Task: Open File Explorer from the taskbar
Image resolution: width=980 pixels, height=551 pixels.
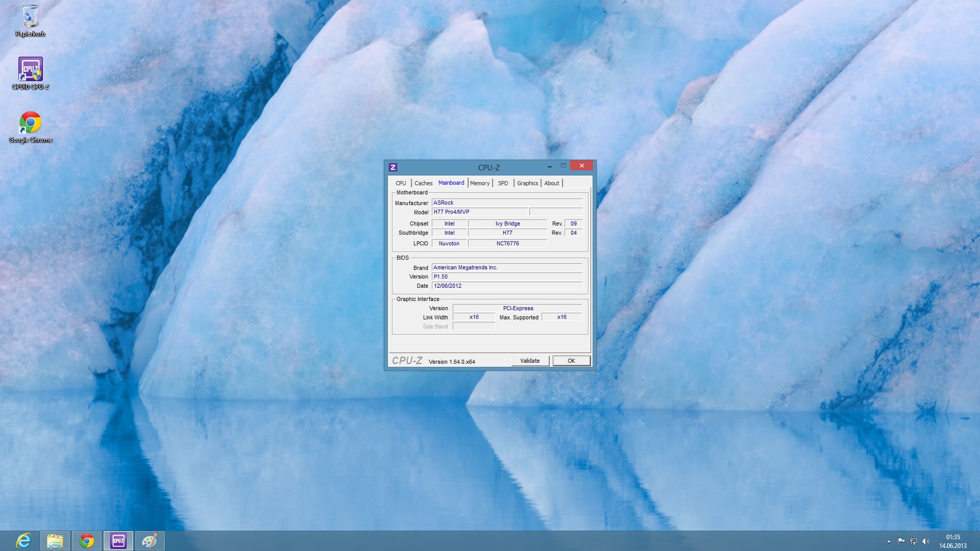Action: (x=55, y=540)
